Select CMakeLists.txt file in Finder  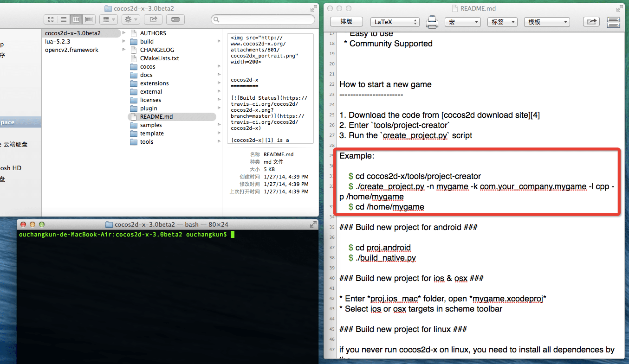tap(159, 58)
